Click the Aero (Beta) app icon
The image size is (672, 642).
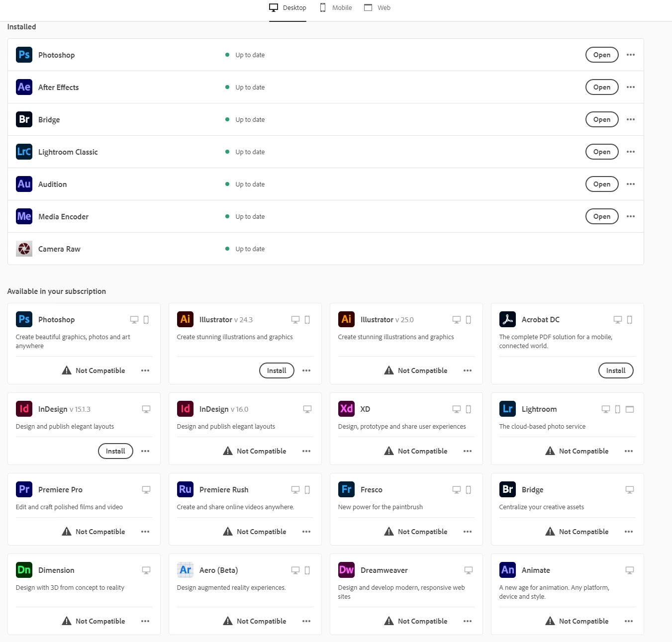[x=185, y=570]
